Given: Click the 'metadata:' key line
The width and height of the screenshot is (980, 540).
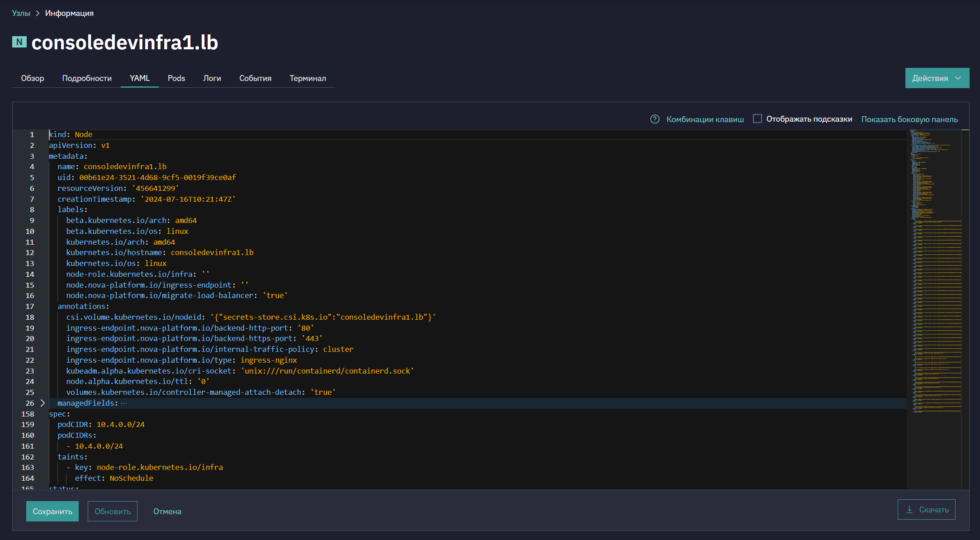Looking at the screenshot, I should [68, 156].
